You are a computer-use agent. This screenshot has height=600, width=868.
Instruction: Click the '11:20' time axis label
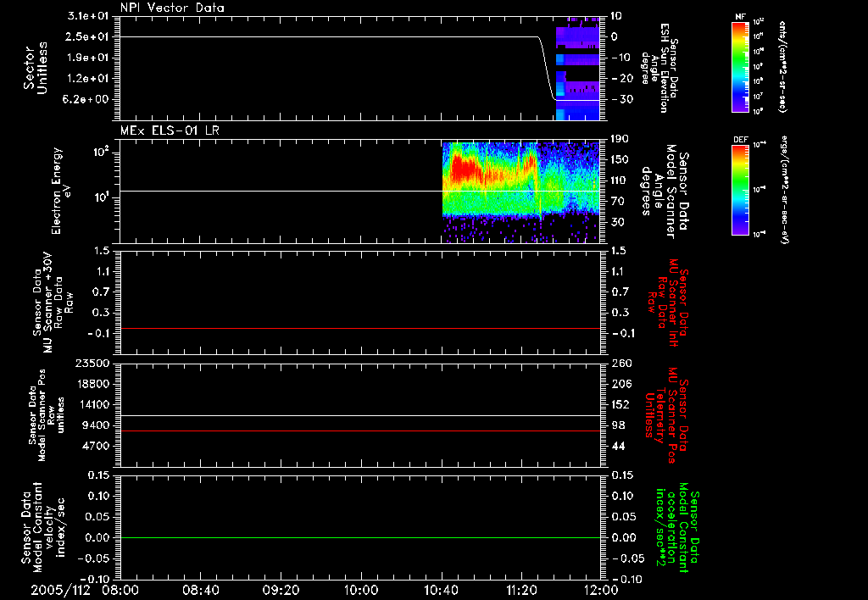pyautogui.click(x=521, y=590)
